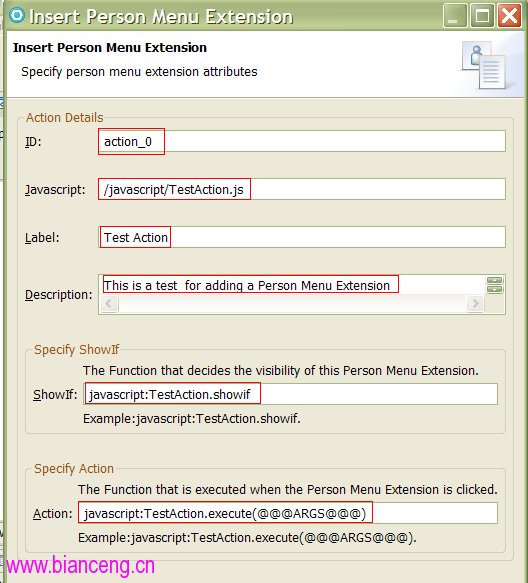Click the 'ShowIf:' field label

click(x=55, y=394)
